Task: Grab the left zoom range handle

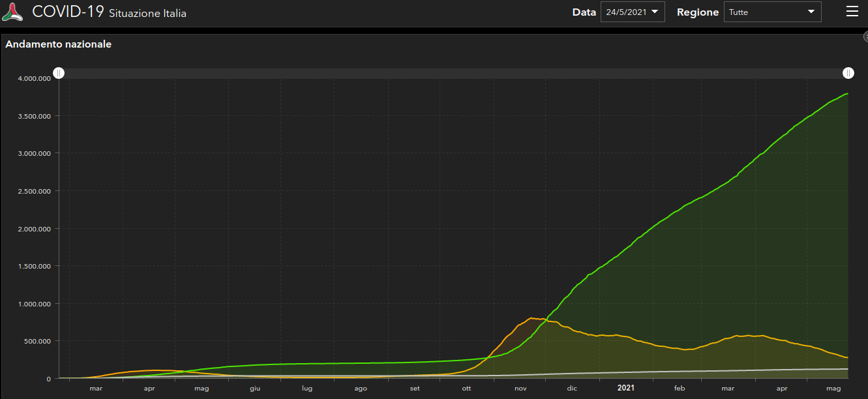Action: click(59, 73)
